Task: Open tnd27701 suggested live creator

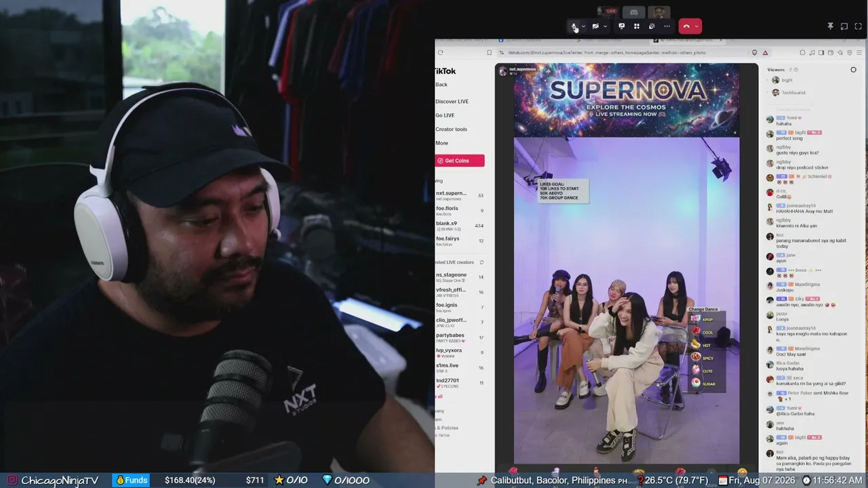Action: pyautogui.click(x=460, y=382)
